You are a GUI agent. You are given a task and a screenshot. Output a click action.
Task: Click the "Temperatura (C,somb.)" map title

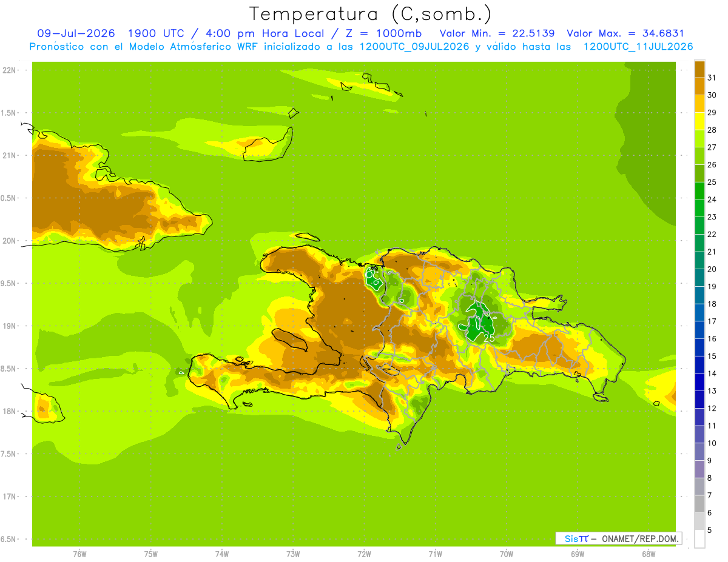(369, 14)
